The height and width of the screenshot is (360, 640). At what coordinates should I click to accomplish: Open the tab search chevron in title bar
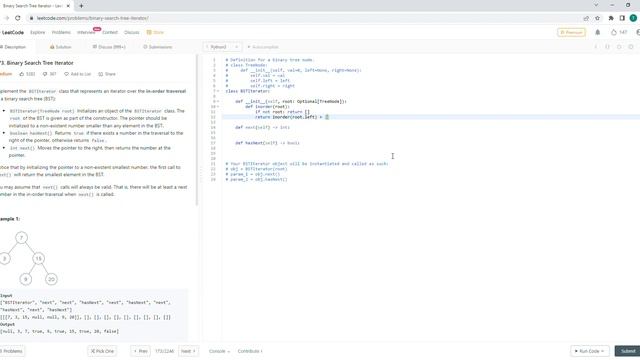[596, 5]
